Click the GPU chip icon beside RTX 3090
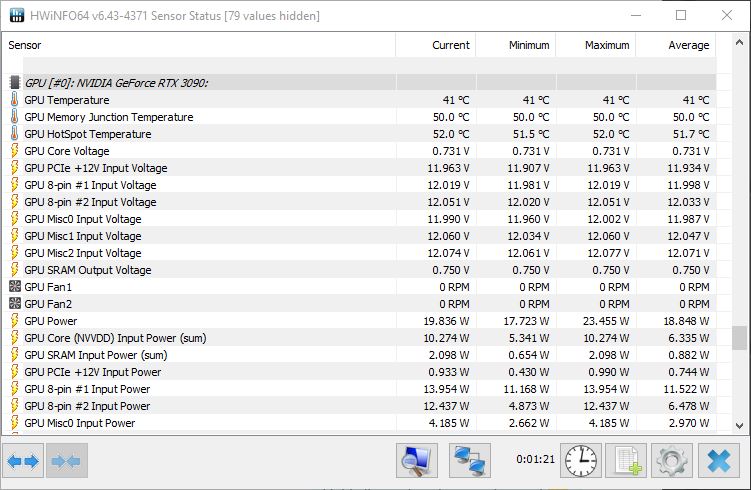This screenshot has width=751, height=490. click(15, 82)
